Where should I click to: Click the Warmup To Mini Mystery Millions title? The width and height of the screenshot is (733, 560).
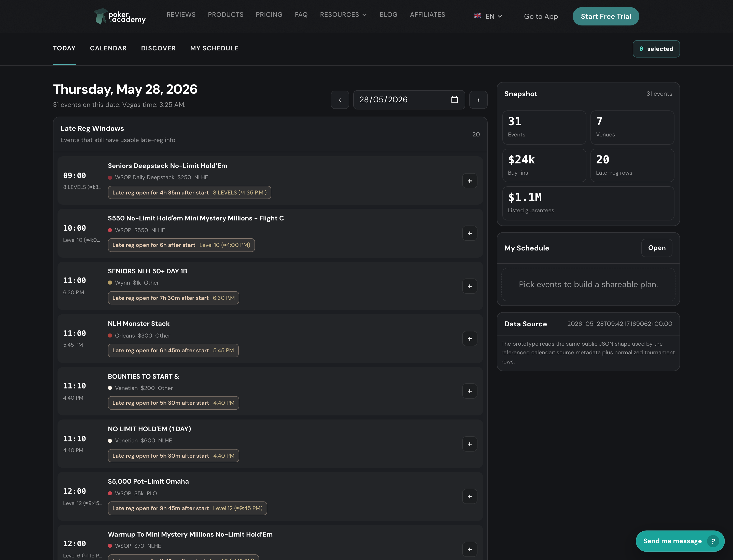tap(190, 534)
